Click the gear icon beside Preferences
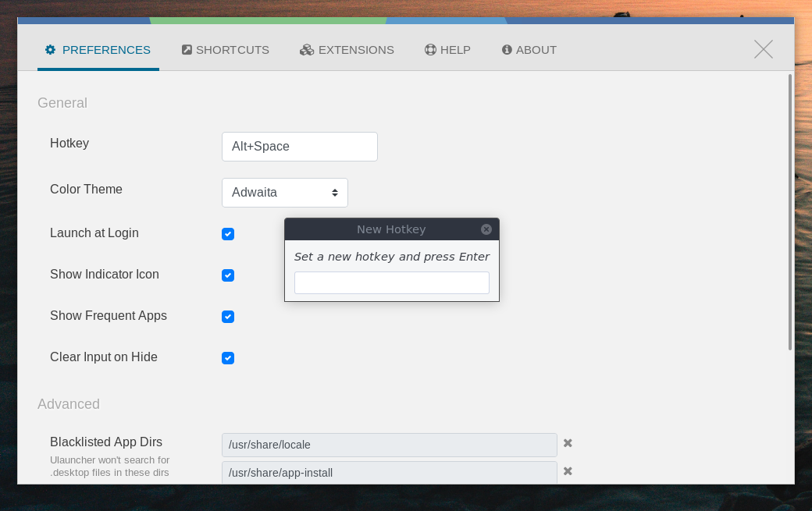Image resolution: width=812 pixels, height=511 pixels. (50, 49)
